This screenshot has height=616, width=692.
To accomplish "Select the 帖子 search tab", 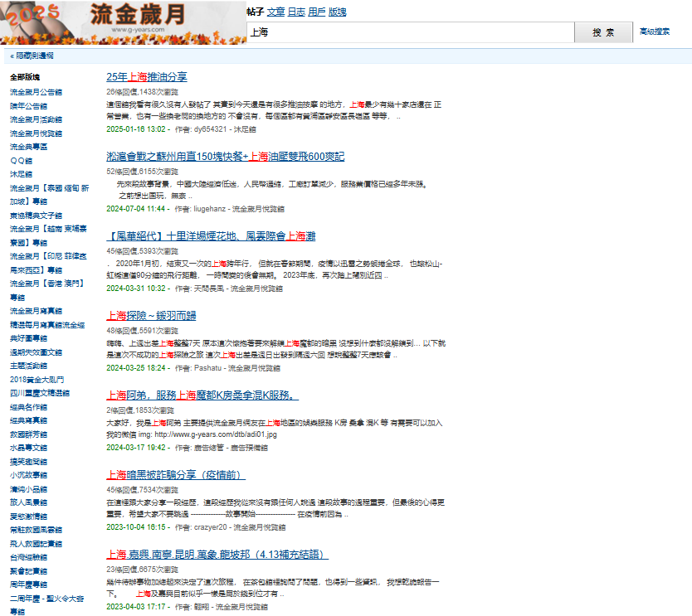I will click(255, 12).
